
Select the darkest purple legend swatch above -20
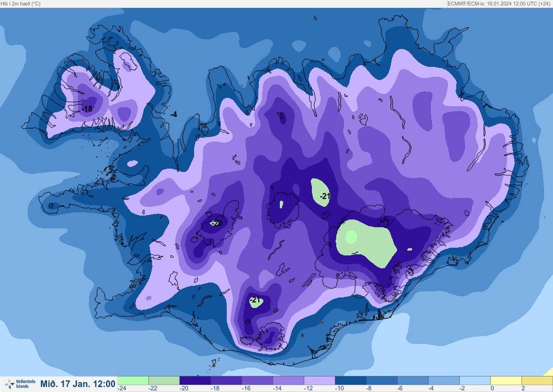(x=195, y=380)
